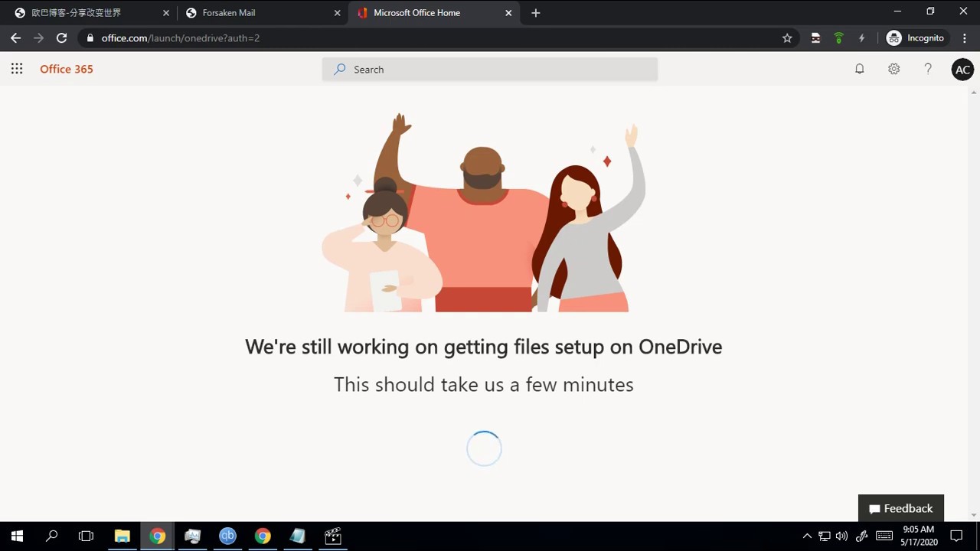Open a new browser tab
The width and height of the screenshot is (980, 551).
[536, 13]
